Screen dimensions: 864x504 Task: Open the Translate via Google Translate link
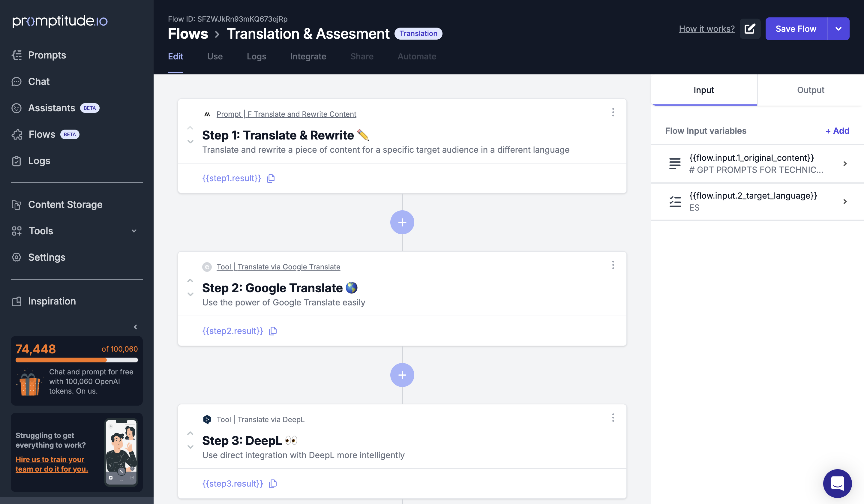[x=278, y=267]
